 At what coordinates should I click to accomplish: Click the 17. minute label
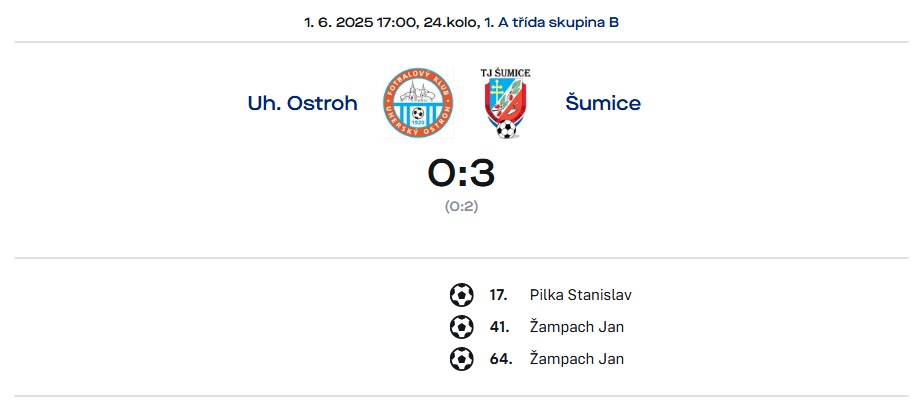point(499,295)
